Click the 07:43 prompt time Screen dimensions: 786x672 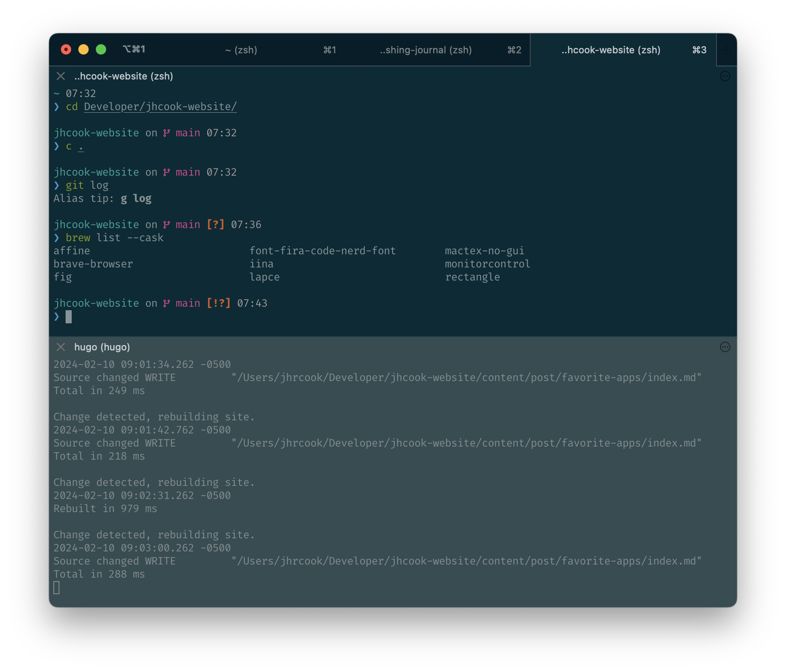point(252,303)
